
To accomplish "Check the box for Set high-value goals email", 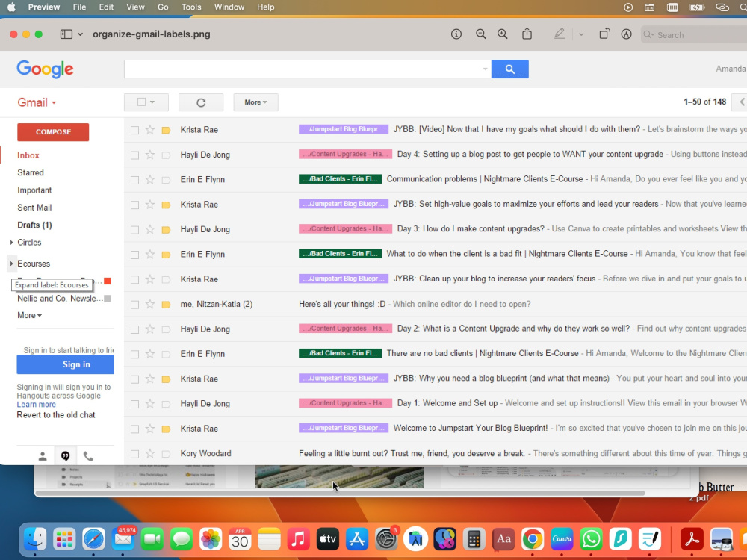I will [134, 205].
